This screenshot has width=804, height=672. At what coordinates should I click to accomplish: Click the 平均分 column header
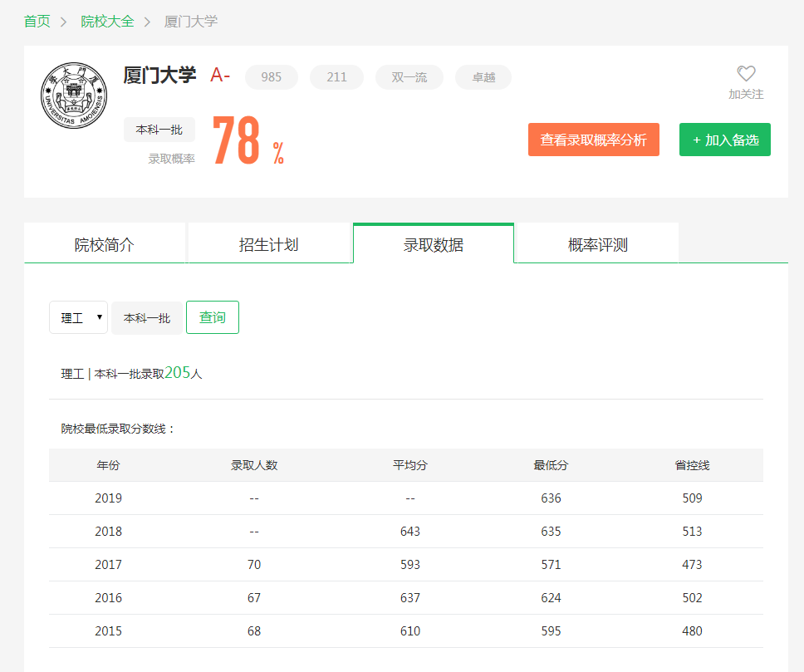[x=410, y=465]
